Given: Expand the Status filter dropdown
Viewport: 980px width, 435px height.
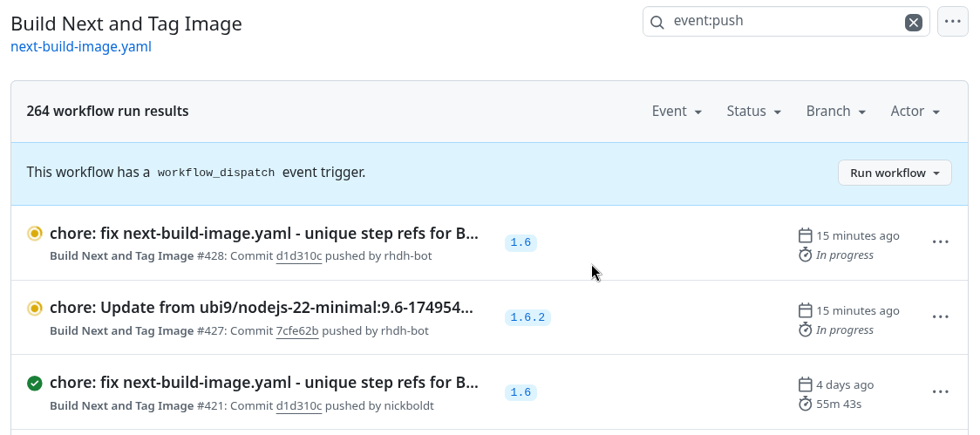Looking at the screenshot, I should tap(753, 112).
